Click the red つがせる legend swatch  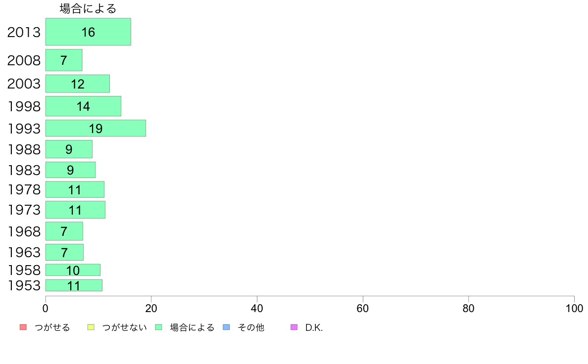pos(23,327)
